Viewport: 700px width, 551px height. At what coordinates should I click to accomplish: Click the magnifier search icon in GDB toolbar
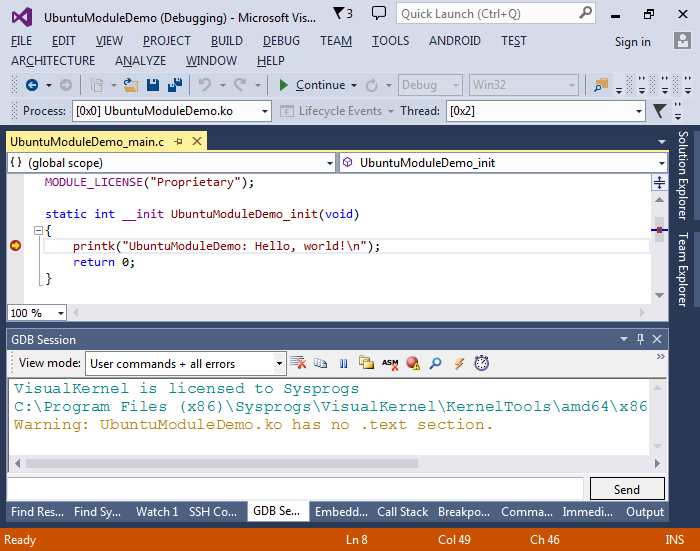[435, 363]
